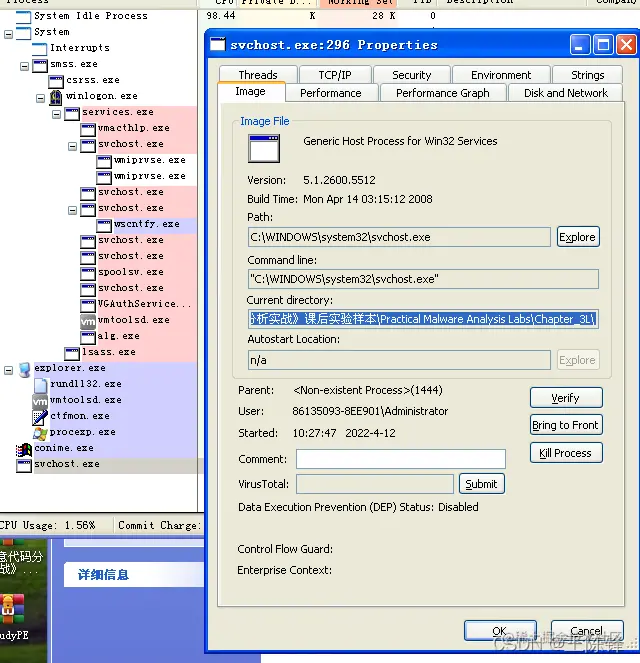This screenshot has width=640, height=663.
Task: Open the WinRAR desktop icon
Action: pos(12,609)
